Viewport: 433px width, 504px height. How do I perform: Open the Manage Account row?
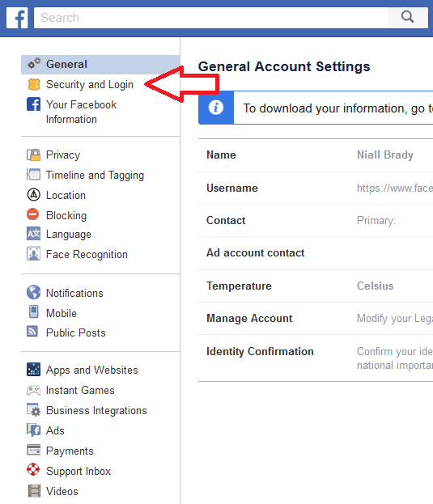pyautogui.click(x=316, y=319)
